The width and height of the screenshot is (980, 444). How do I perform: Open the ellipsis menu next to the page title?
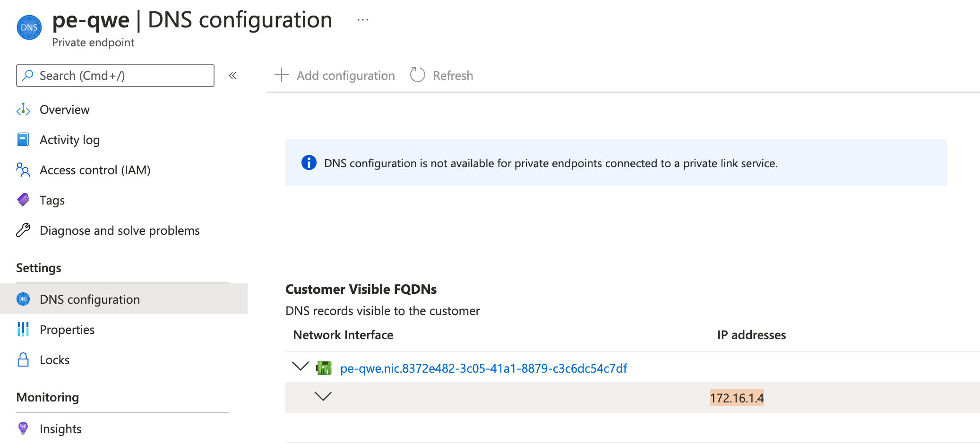[362, 19]
